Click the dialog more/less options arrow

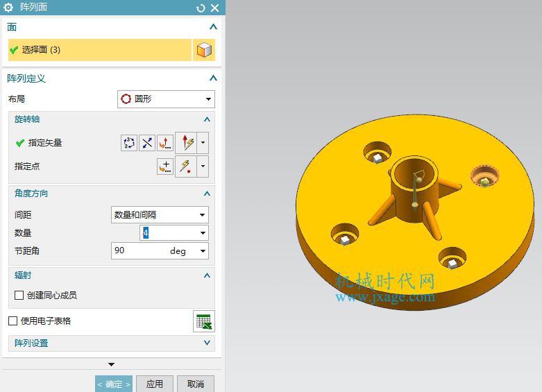[x=111, y=364]
